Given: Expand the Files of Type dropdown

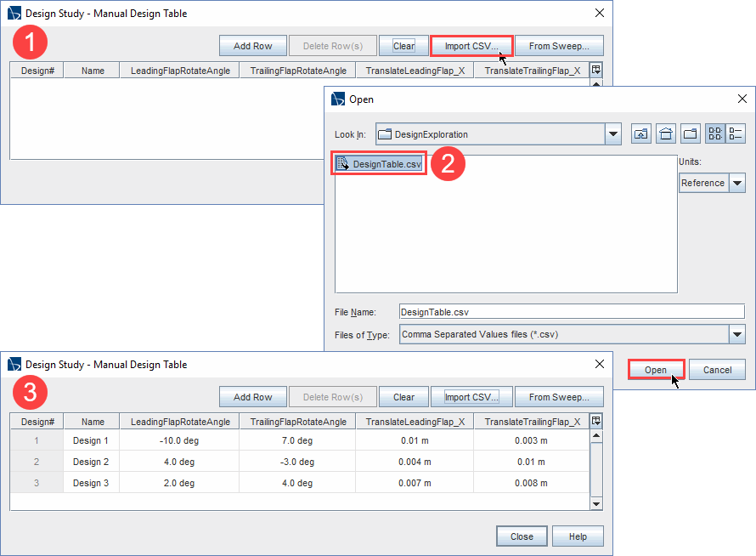Looking at the screenshot, I should point(736,334).
